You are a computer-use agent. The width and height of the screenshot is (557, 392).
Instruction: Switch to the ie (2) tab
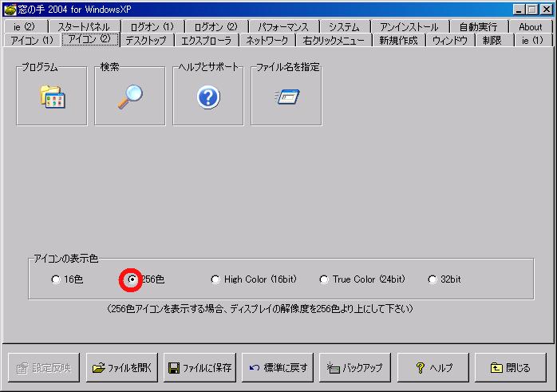pyautogui.click(x=24, y=27)
